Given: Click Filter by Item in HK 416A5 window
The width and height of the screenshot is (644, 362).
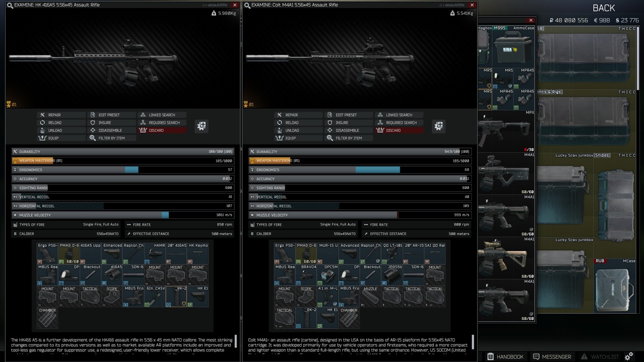Looking at the screenshot, I should click(x=111, y=138).
